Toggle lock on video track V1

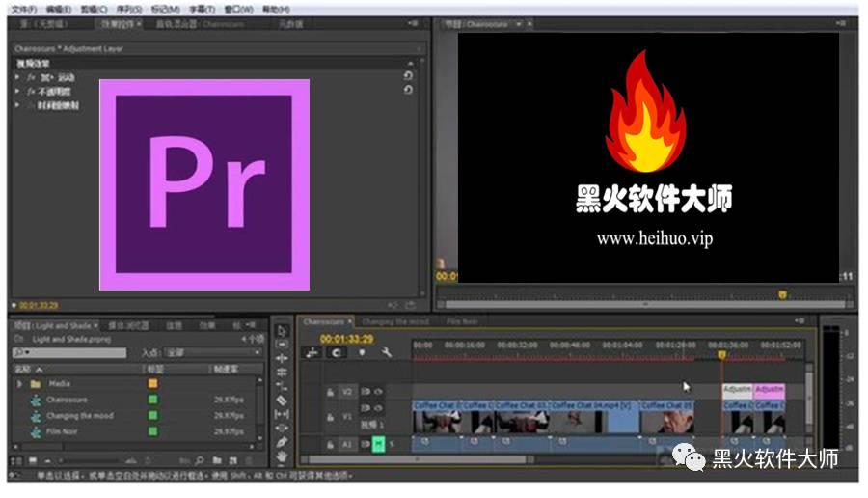click(x=330, y=417)
